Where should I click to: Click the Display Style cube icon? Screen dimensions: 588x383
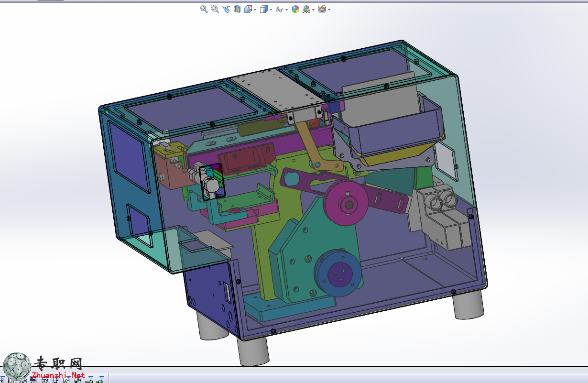(263, 9)
